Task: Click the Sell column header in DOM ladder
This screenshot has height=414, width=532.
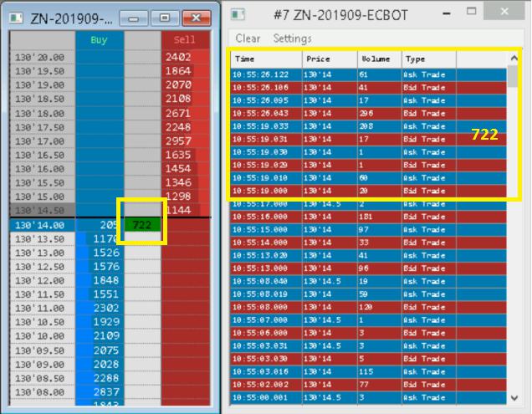Action: [x=185, y=40]
